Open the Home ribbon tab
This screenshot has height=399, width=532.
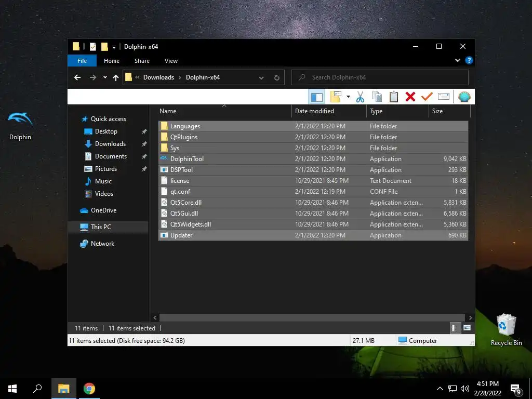112,61
